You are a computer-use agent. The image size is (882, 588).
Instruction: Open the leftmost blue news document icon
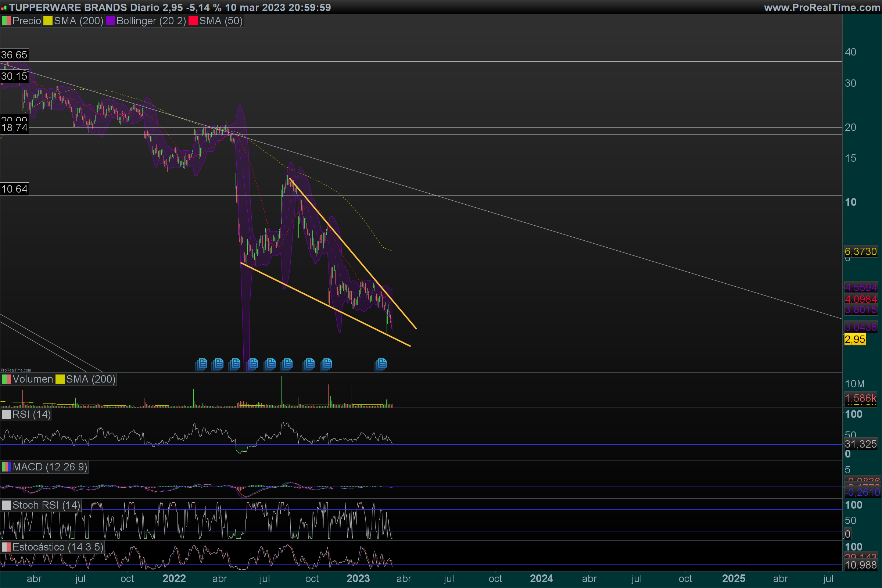(202, 364)
